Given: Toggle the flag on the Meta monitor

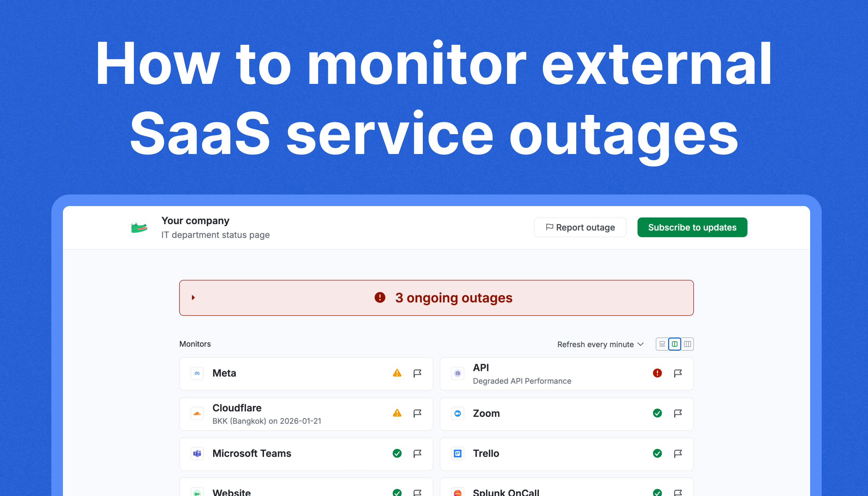Looking at the screenshot, I should [418, 373].
